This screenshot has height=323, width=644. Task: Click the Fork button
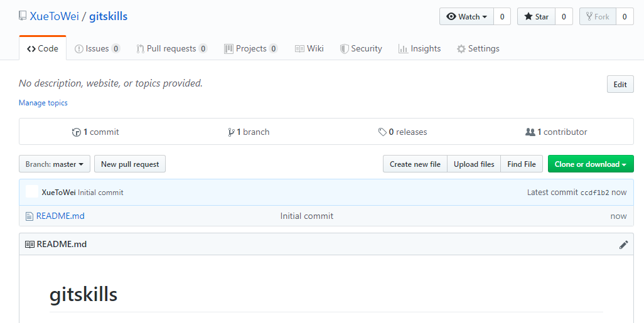pyautogui.click(x=598, y=16)
